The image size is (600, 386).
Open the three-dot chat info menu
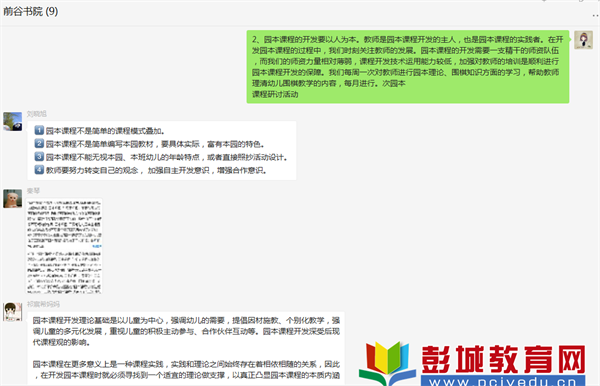(595, 16)
